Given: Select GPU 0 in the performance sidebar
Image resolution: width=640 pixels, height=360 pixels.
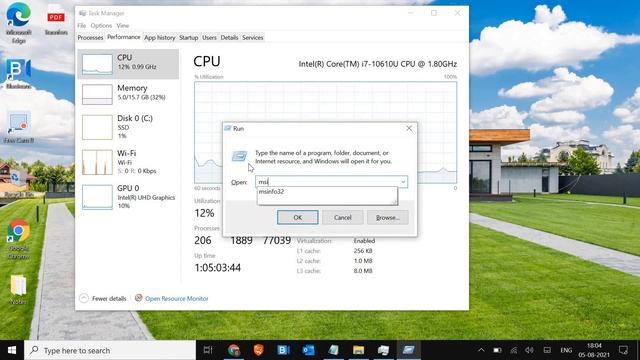Looking at the screenshot, I should (128, 197).
